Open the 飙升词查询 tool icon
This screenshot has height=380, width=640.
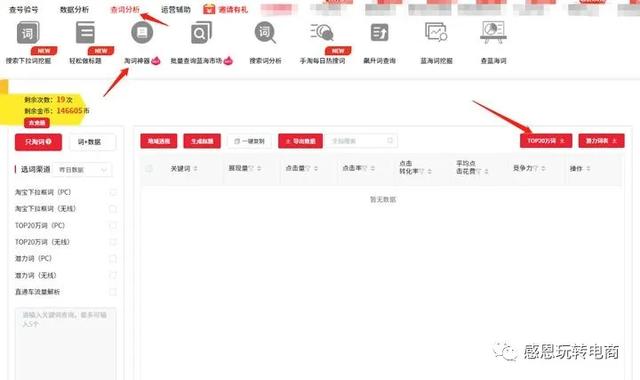pos(379,33)
